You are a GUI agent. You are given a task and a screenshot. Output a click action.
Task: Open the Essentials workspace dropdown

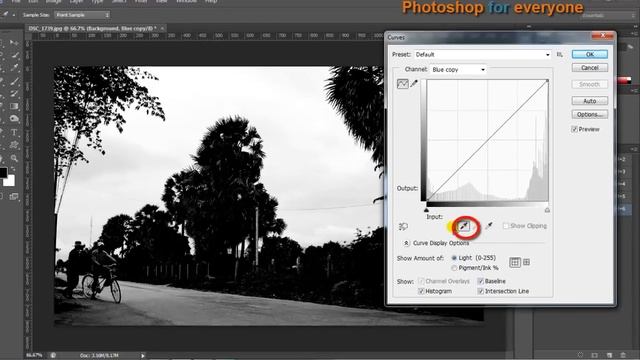(608, 16)
